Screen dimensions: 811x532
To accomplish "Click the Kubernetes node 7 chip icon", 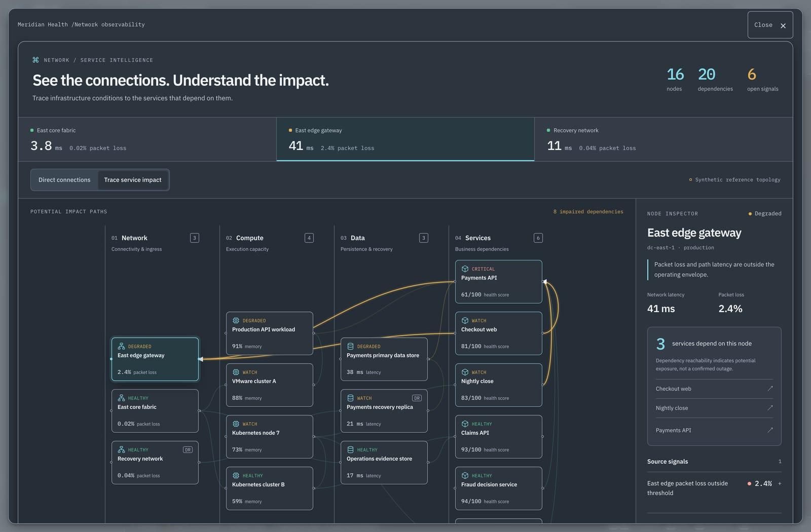I will 236,424.
